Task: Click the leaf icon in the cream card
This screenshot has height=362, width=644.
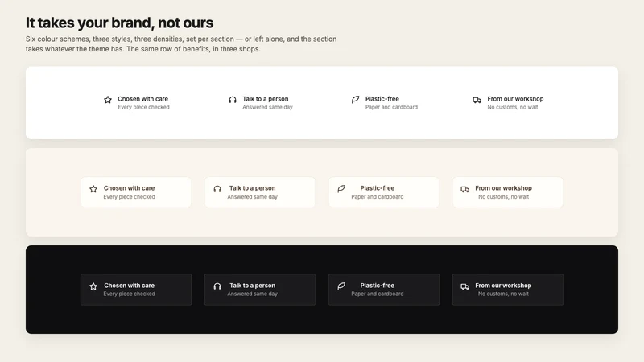Action: (x=341, y=189)
